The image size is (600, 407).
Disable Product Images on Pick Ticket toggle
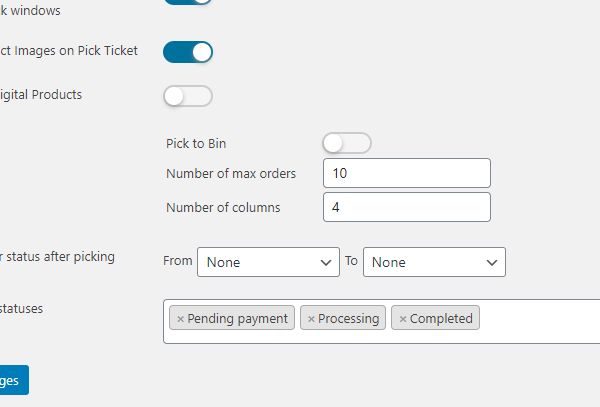click(188, 52)
